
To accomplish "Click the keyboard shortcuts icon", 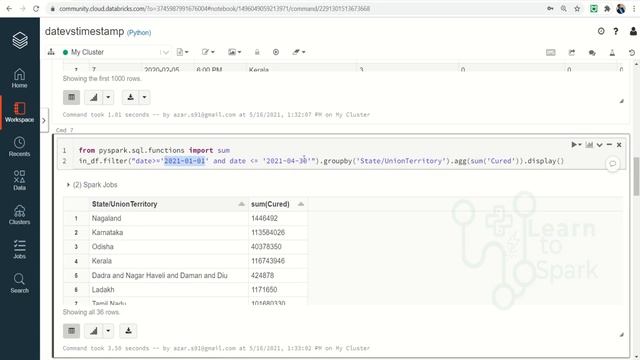I will tap(551, 52).
